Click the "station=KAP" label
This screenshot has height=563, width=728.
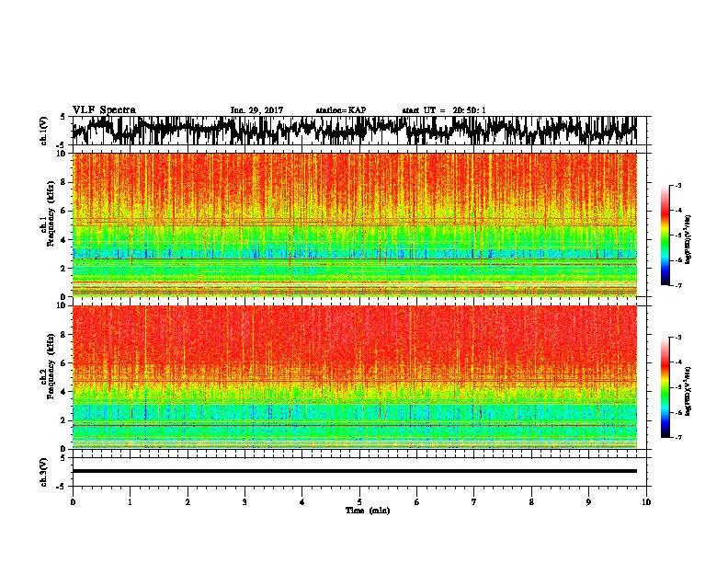(341, 110)
